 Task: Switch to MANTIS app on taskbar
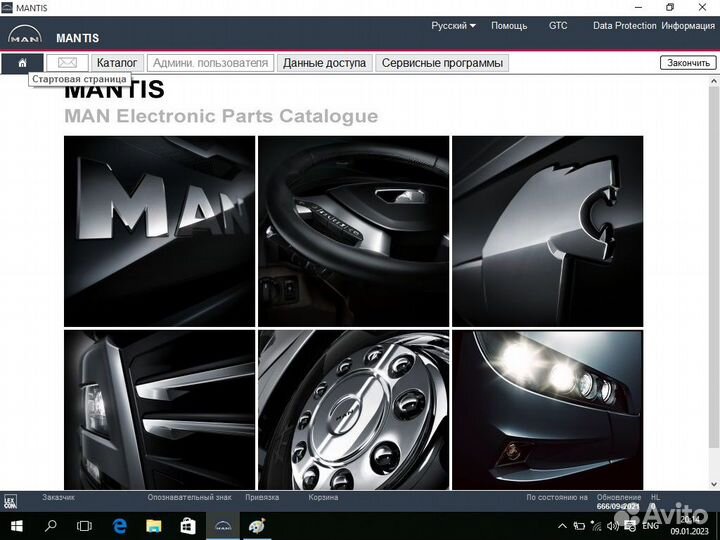223,526
